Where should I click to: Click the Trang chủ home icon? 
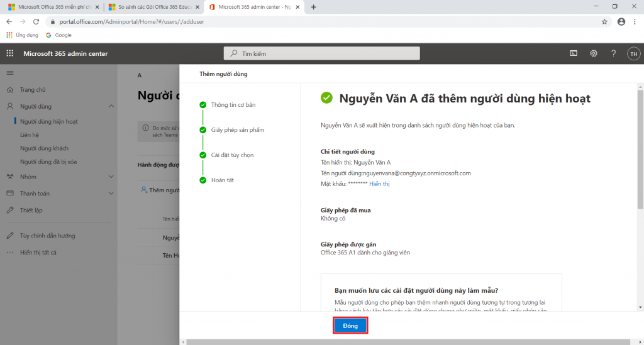(x=10, y=89)
